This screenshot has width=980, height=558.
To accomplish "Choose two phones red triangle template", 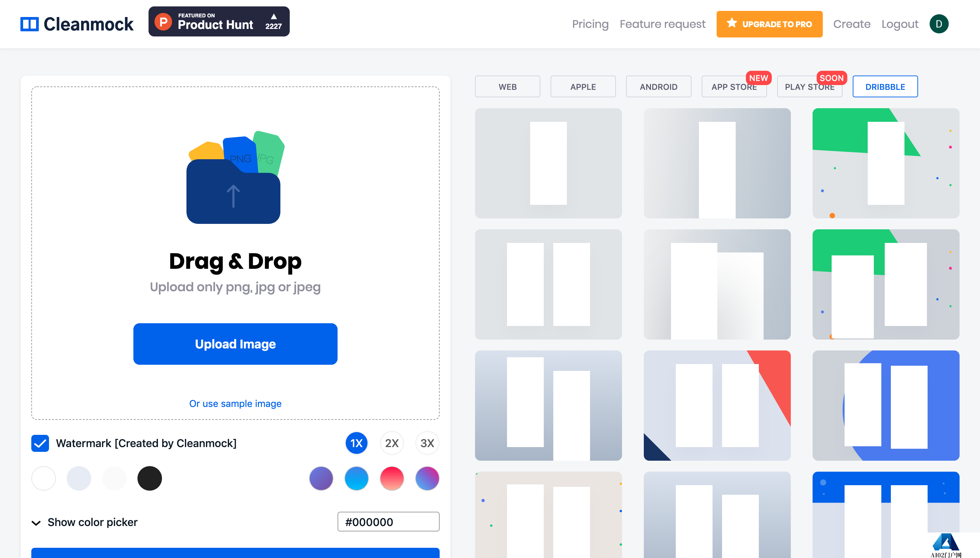I will coord(717,406).
